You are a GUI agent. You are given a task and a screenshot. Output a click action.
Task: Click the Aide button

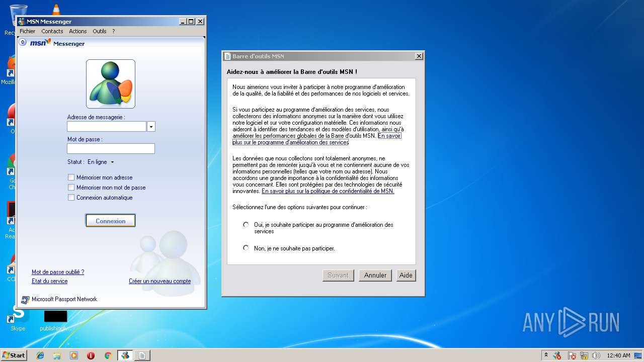pyautogui.click(x=406, y=276)
